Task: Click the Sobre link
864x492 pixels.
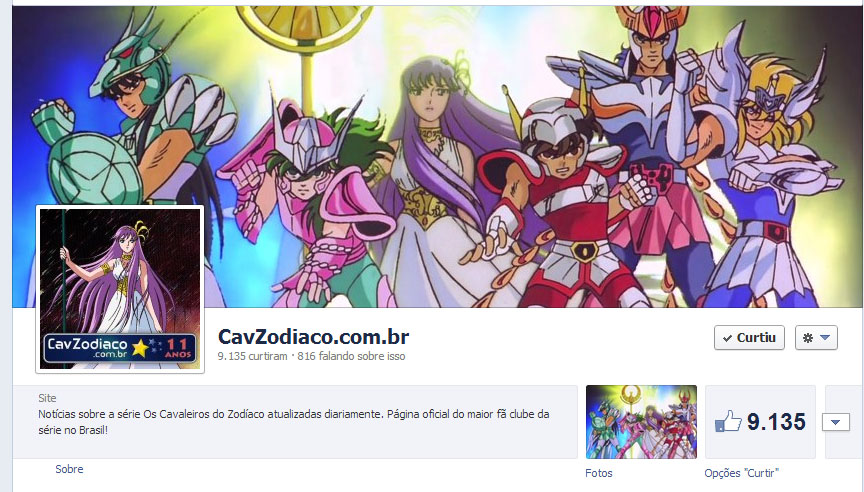Action: point(69,469)
